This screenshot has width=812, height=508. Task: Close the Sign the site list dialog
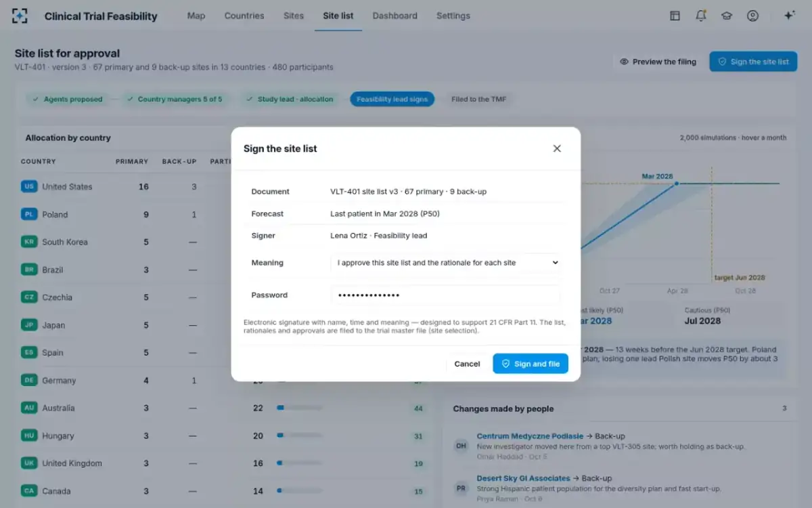(557, 148)
